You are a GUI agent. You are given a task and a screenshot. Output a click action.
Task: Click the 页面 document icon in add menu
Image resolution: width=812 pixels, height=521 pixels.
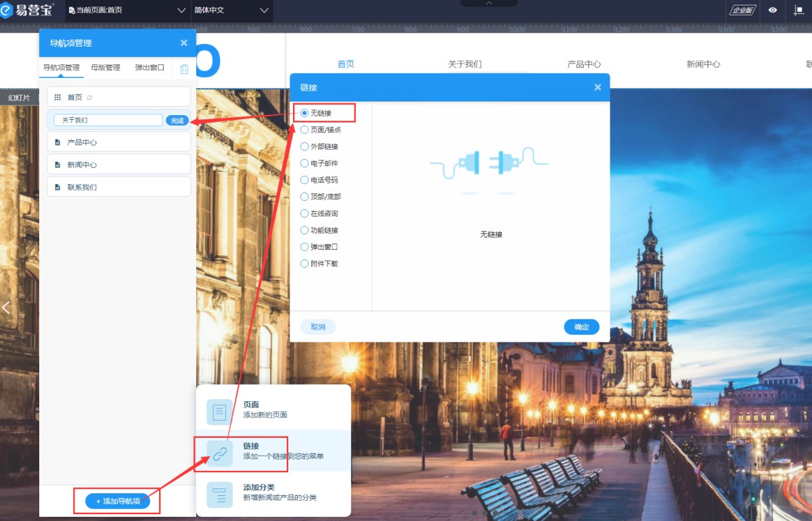tap(219, 411)
